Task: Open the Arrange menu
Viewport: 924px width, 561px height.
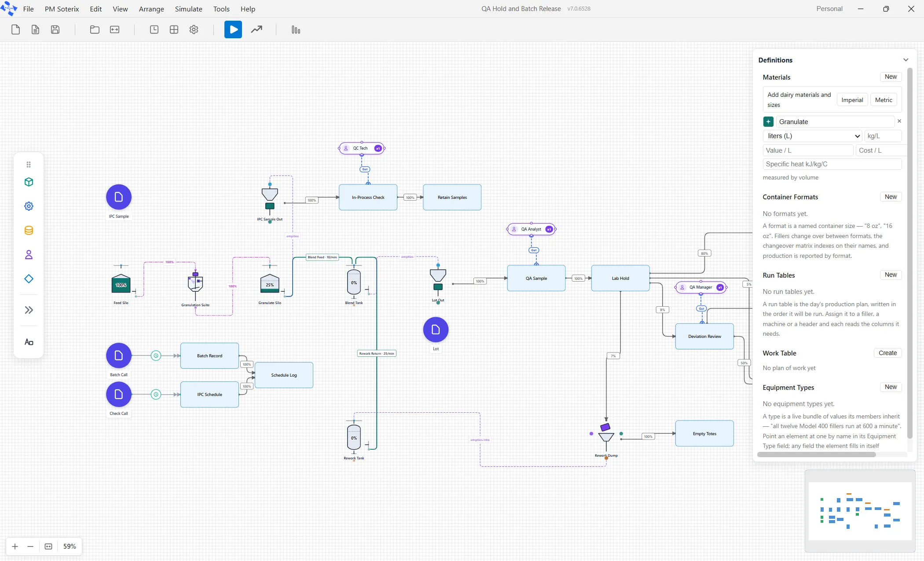Action: (x=151, y=9)
